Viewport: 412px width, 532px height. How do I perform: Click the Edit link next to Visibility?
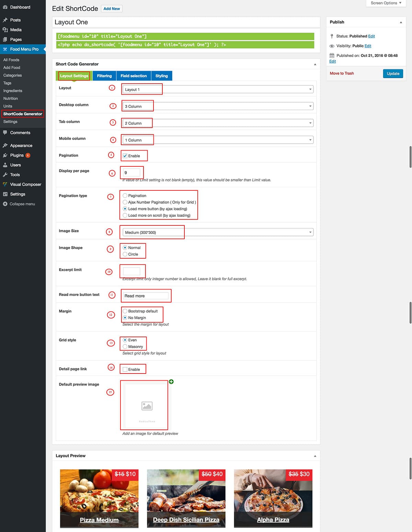click(368, 46)
